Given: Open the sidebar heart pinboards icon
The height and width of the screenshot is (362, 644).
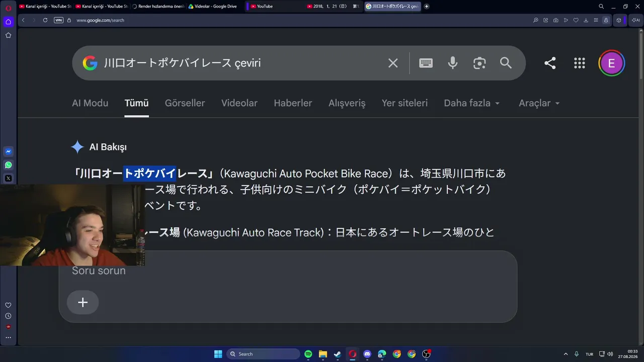Looking at the screenshot, I should 8,305.
